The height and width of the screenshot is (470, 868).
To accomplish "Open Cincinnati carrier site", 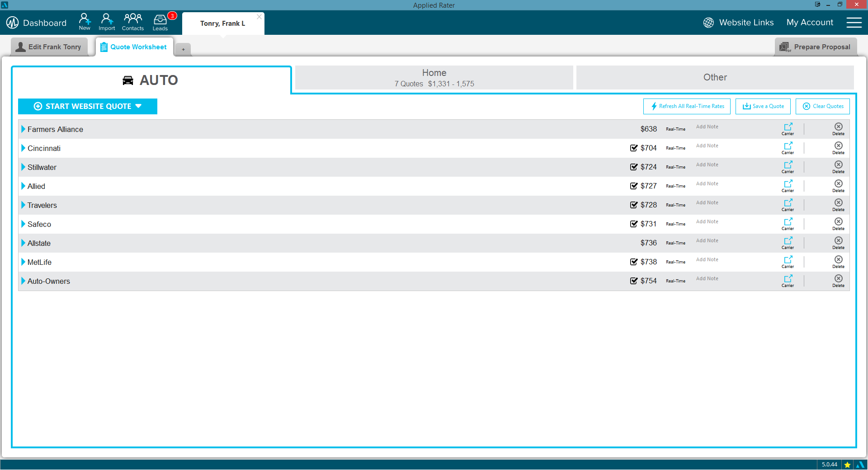I will coord(788,148).
